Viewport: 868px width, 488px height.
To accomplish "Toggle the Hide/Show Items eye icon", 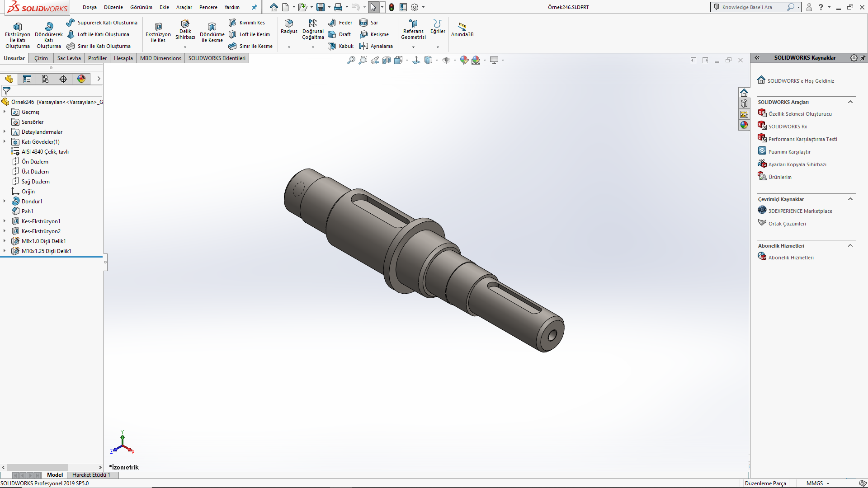I will (446, 60).
